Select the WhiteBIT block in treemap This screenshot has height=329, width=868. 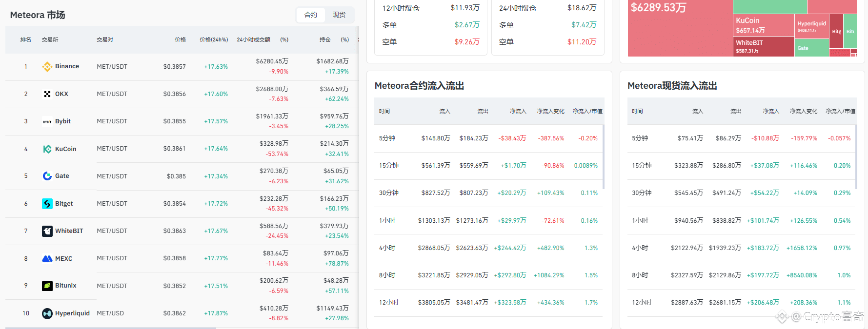(764, 46)
